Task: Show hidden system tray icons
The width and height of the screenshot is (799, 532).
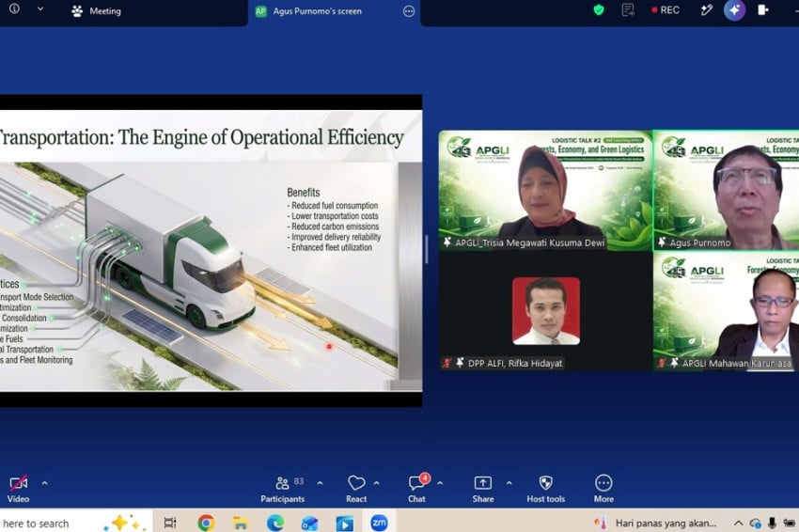Action: 738,523
